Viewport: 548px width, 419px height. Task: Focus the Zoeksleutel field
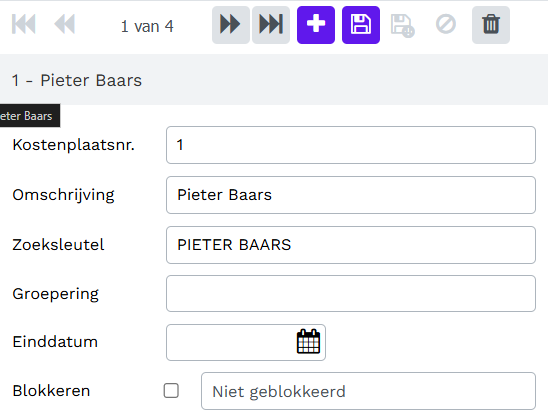(x=351, y=245)
